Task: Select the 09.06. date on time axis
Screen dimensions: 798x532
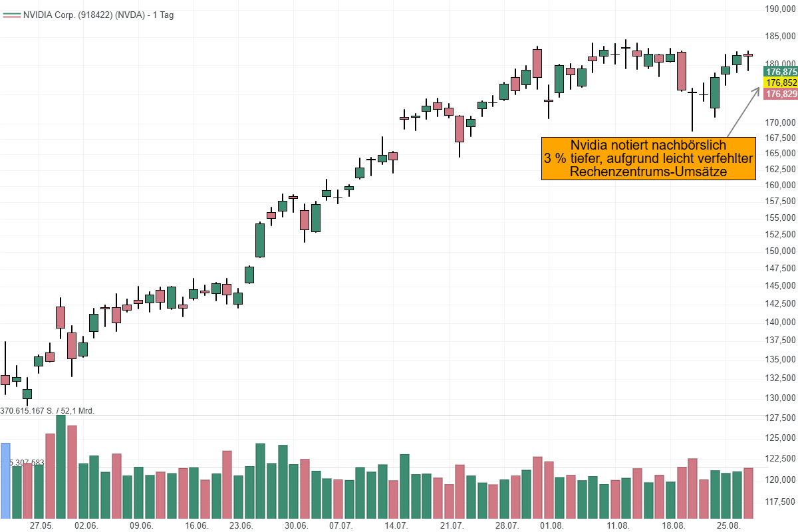Action: coord(142,525)
